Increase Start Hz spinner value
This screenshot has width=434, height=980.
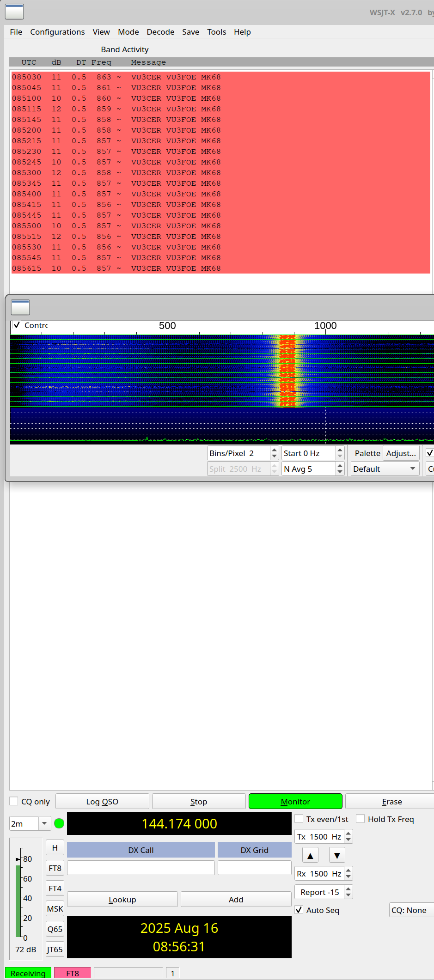340,450
